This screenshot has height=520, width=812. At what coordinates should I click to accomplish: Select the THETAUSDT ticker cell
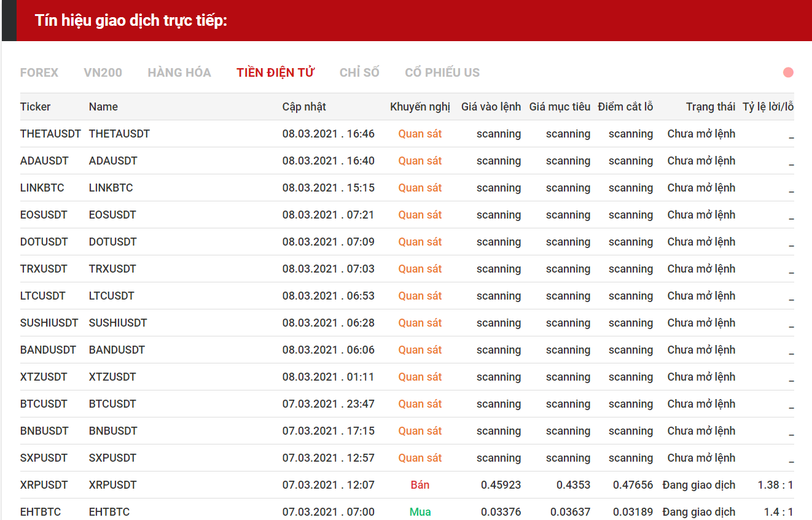point(50,134)
